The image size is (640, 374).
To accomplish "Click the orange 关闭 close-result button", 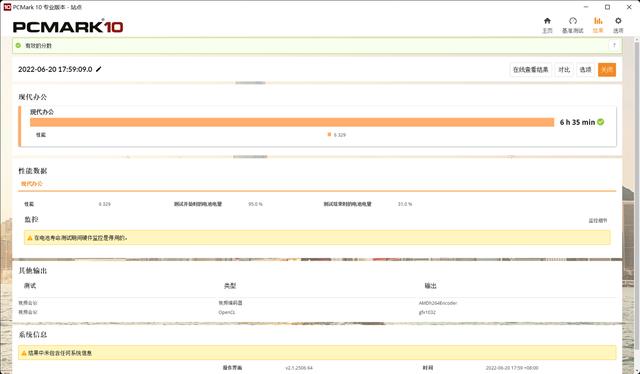I will click(x=607, y=70).
